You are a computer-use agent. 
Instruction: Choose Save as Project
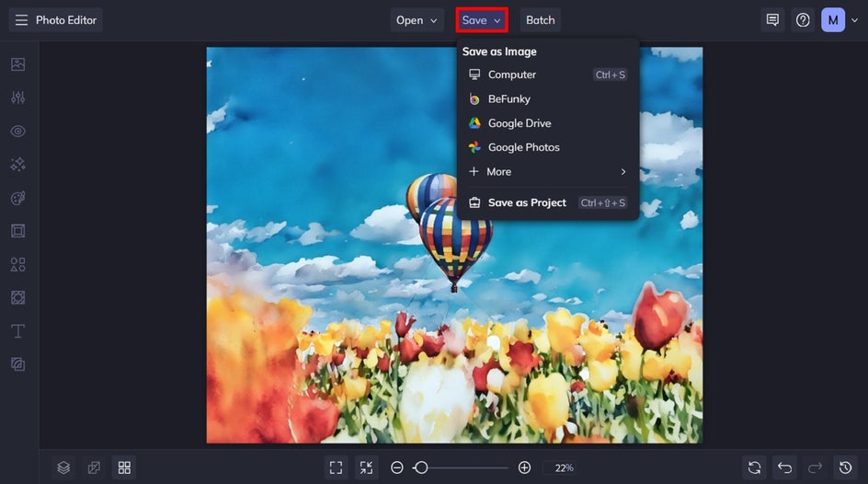click(x=547, y=202)
